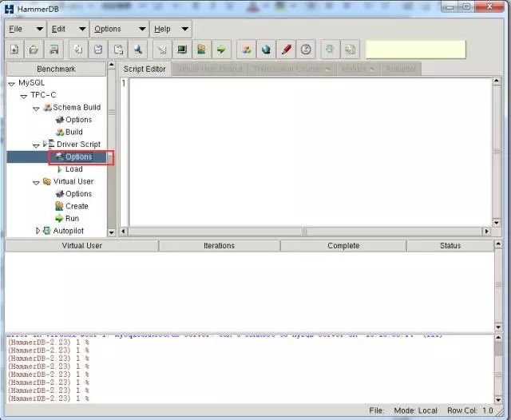Screen dimensions: 511x420
Task: Click the green arrow run virtual users icon
Action: (222, 50)
